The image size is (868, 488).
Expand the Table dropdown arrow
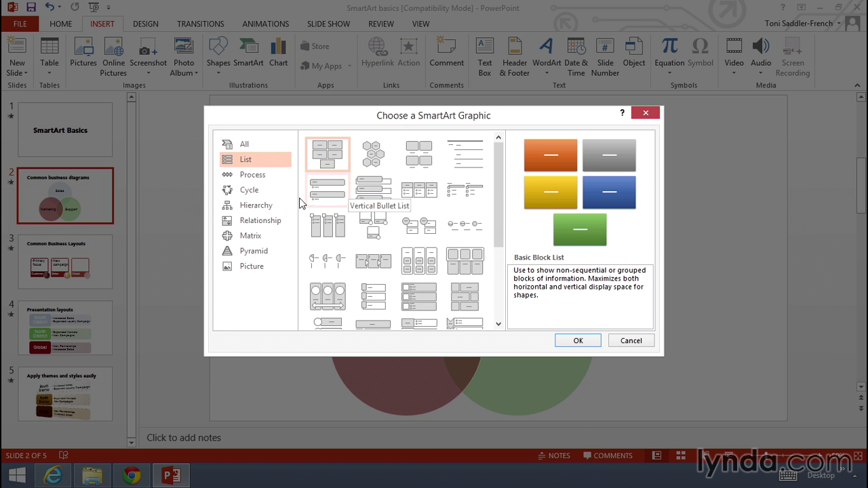(x=50, y=73)
